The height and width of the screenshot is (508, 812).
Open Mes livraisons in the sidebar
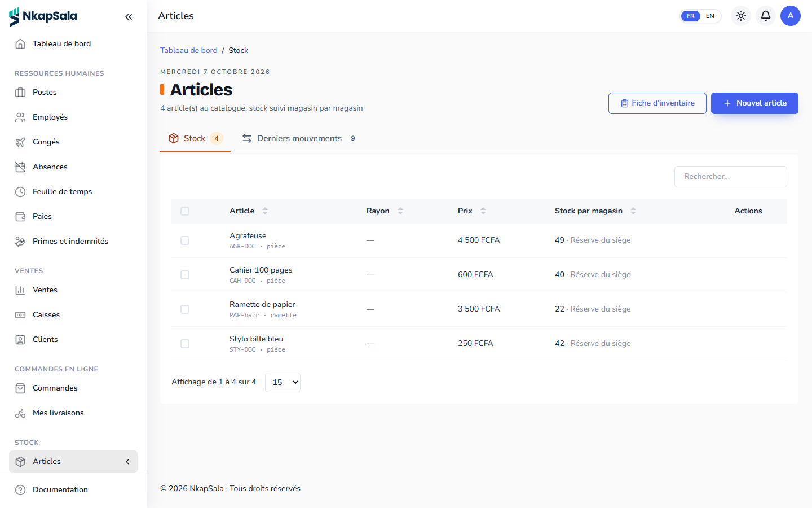73,413
